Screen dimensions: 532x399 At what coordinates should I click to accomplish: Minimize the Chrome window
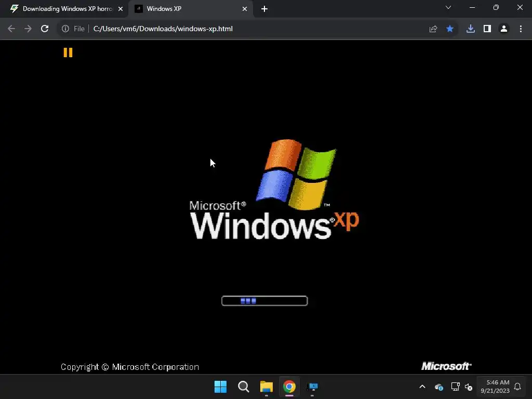[x=472, y=7]
